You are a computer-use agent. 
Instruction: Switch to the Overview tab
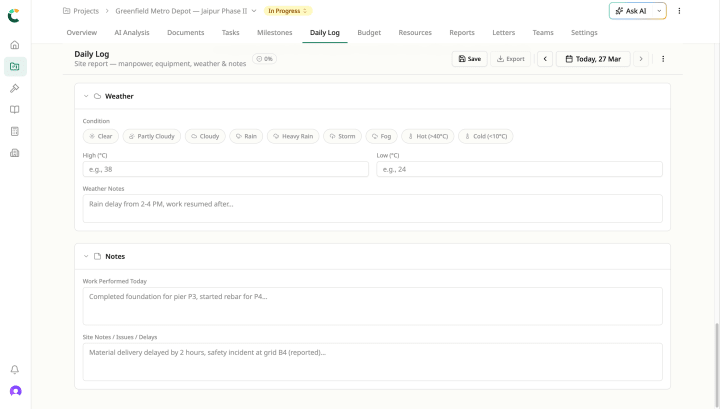coord(82,33)
